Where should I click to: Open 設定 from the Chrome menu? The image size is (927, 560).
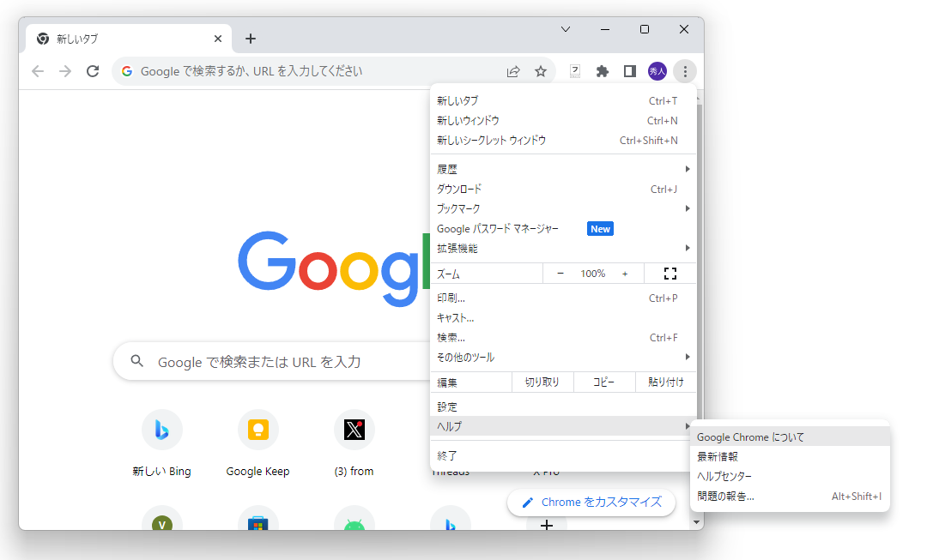pos(446,406)
